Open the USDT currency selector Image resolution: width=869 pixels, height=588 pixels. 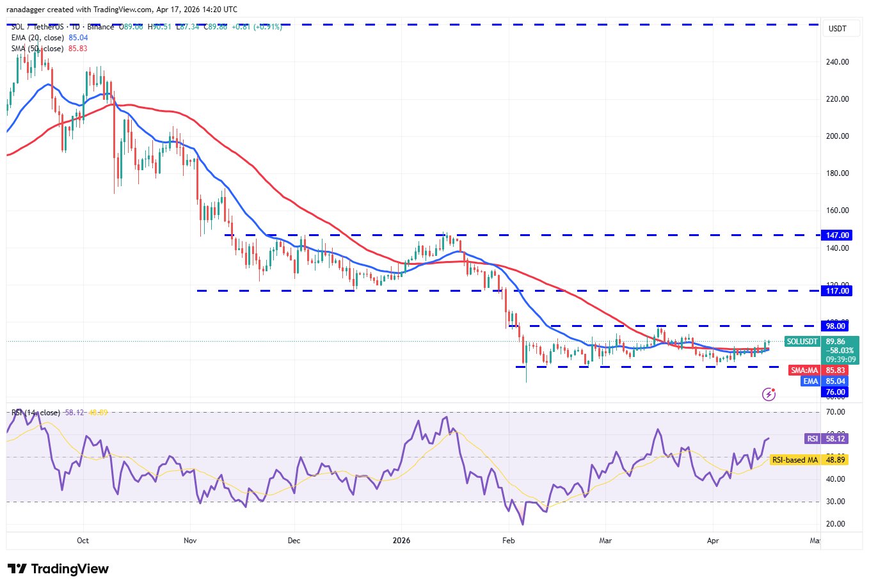[837, 29]
